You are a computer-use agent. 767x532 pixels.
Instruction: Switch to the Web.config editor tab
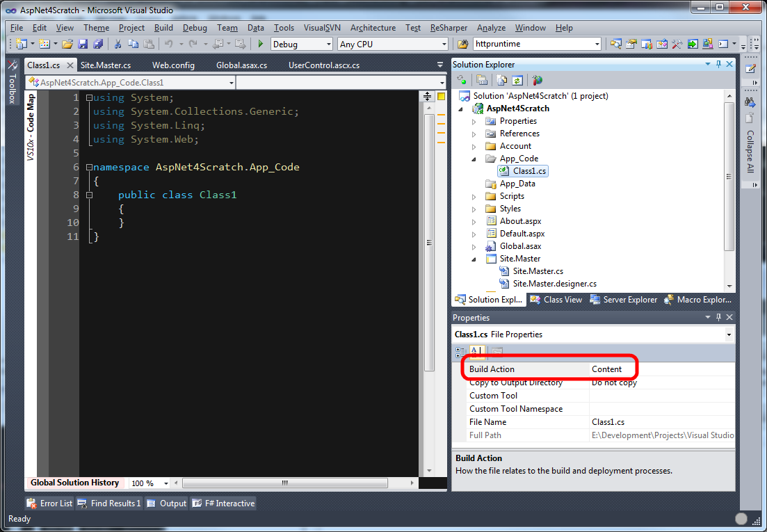173,65
